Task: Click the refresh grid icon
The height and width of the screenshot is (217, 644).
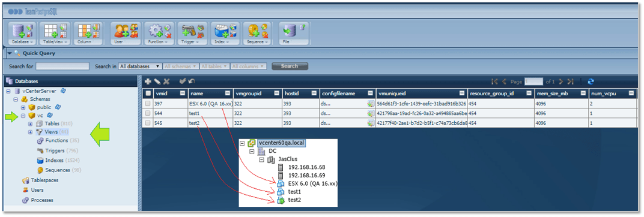Action: click(x=591, y=82)
